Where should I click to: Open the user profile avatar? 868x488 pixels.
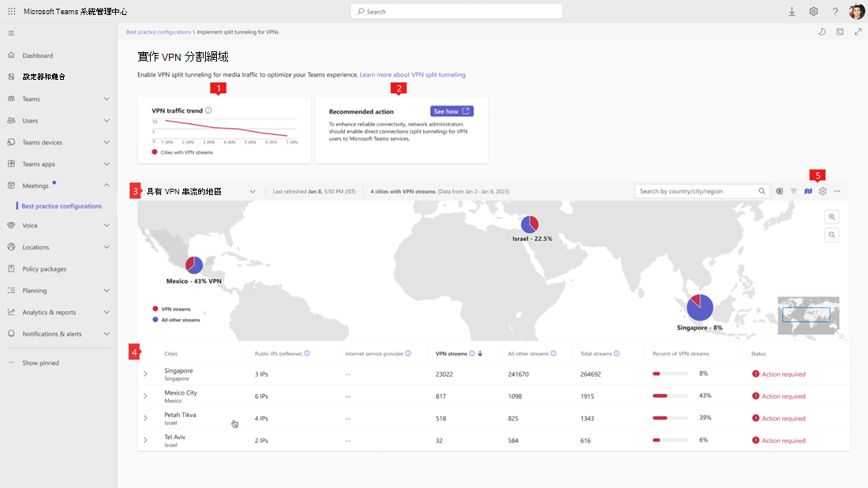tap(857, 11)
